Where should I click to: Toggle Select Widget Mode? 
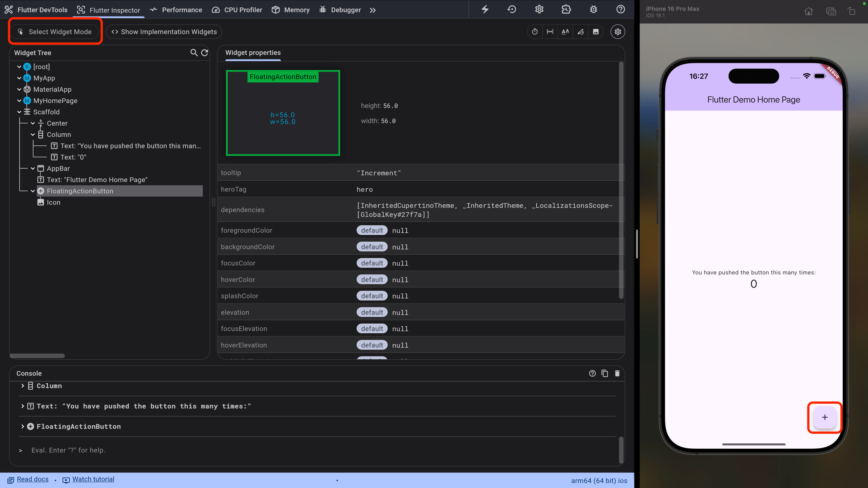click(55, 32)
